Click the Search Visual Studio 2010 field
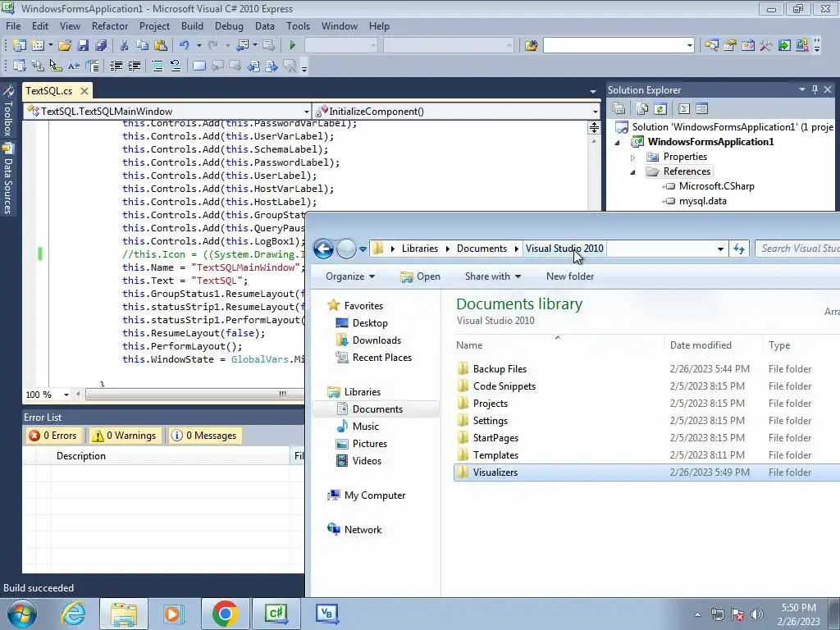 [x=797, y=249]
